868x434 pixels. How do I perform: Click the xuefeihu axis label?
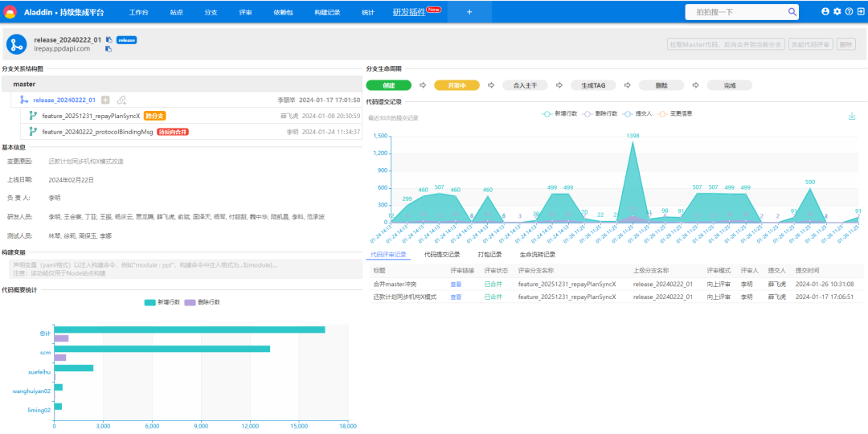pos(39,373)
